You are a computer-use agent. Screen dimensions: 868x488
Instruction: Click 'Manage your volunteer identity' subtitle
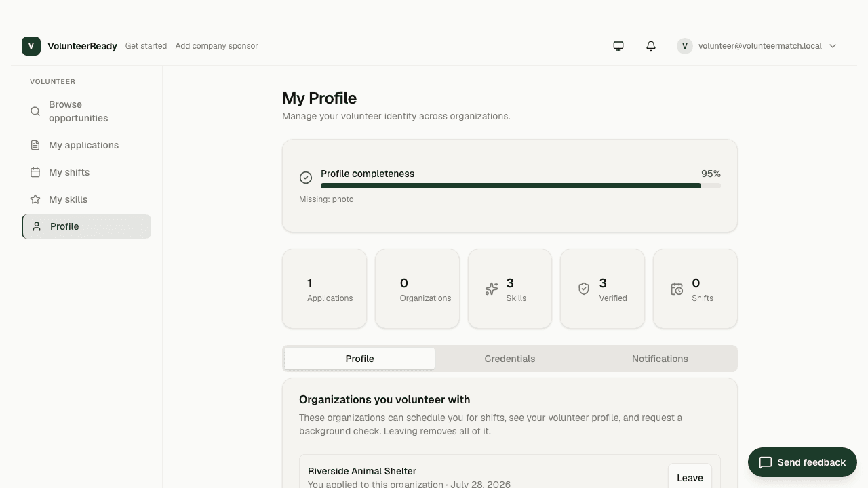pyautogui.click(x=396, y=116)
